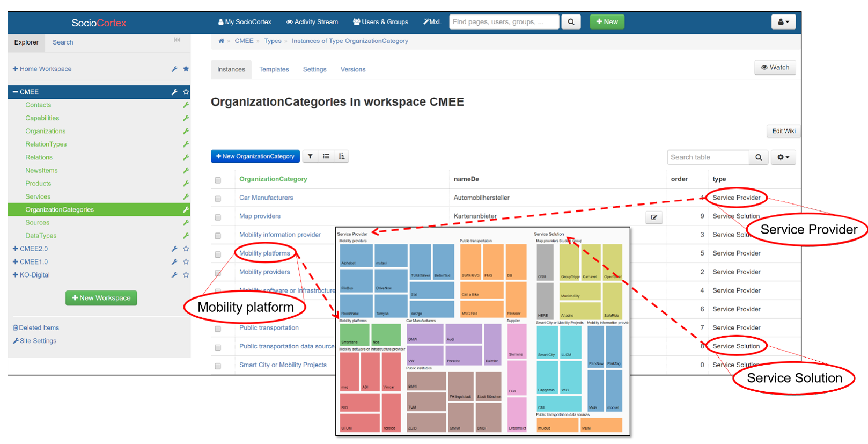
Task: Open the Search tab in sidebar
Action: [x=63, y=42]
